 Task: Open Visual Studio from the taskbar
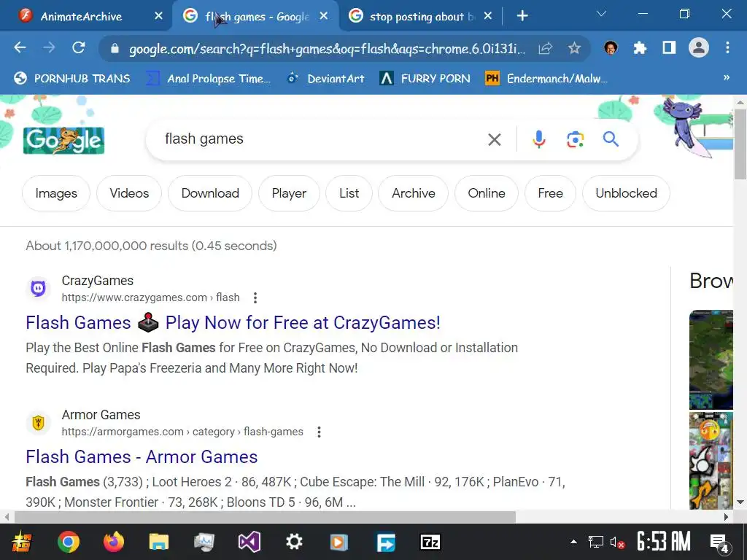pyautogui.click(x=249, y=542)
